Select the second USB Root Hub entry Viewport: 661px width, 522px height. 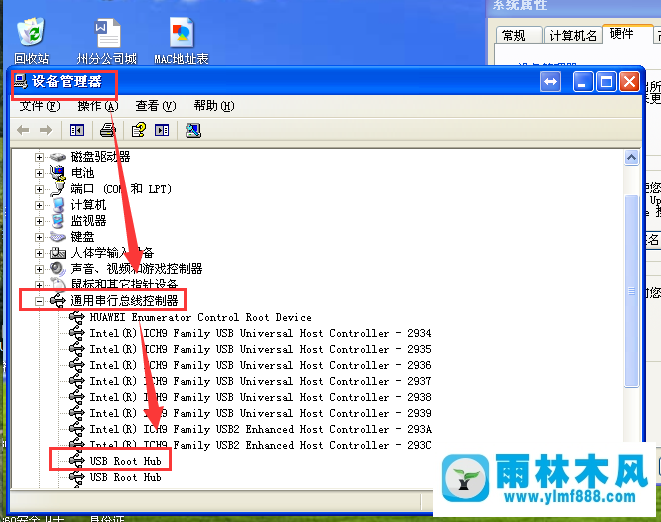pyautogui.click(x=125, y=477)
